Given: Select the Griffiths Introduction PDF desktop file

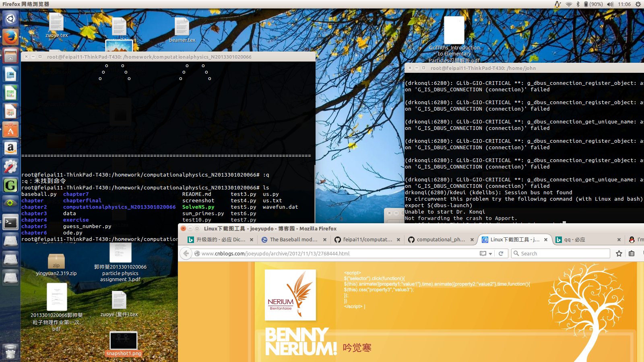Looking at the screenshot, I should coord(454,39).
